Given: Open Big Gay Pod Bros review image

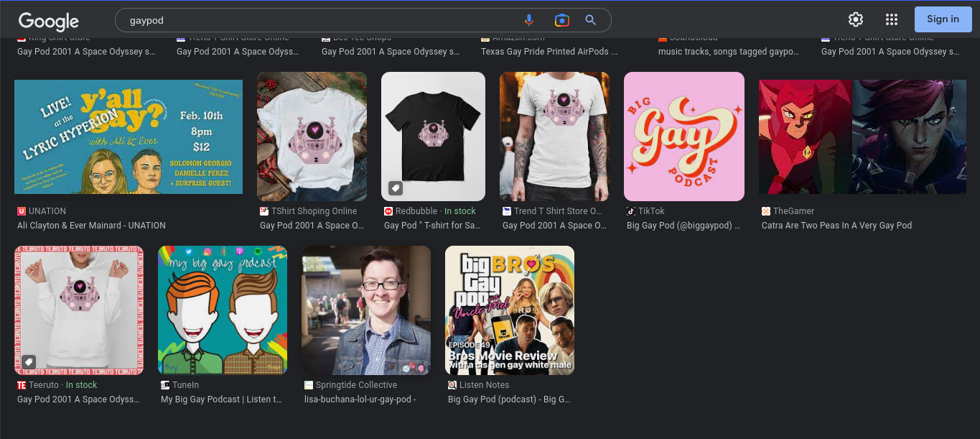Looking at the screenshot, I should click(x=510, y=310).
